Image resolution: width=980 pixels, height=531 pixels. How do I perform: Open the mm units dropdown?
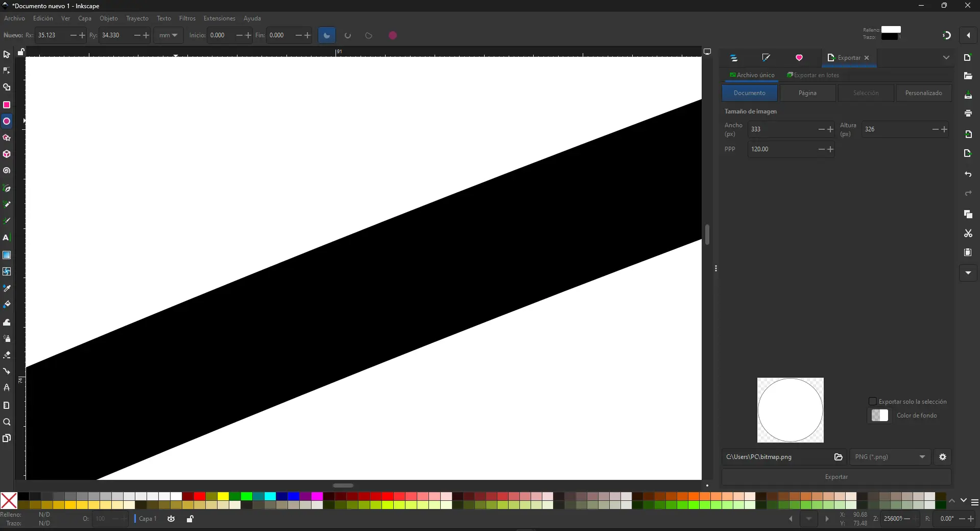click(168, 35)
